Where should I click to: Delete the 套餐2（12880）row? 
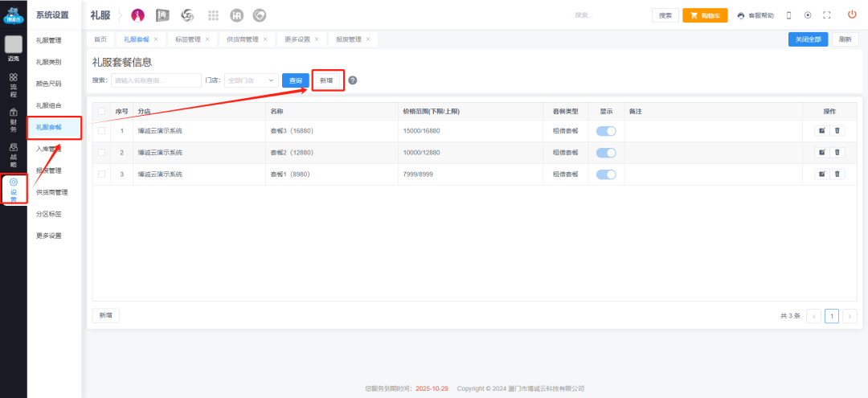[837, 152]
